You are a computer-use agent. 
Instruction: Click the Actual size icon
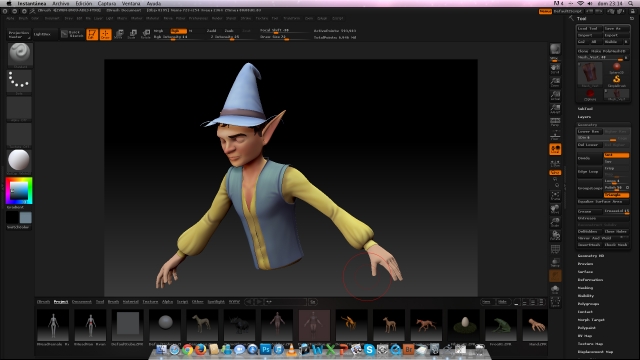555,96
